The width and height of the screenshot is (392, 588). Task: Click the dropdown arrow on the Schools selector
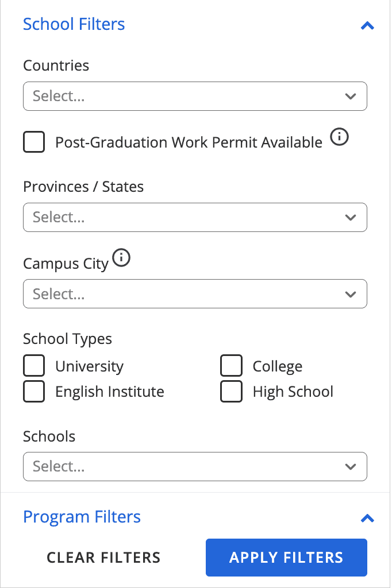click(x=351, y=466)
